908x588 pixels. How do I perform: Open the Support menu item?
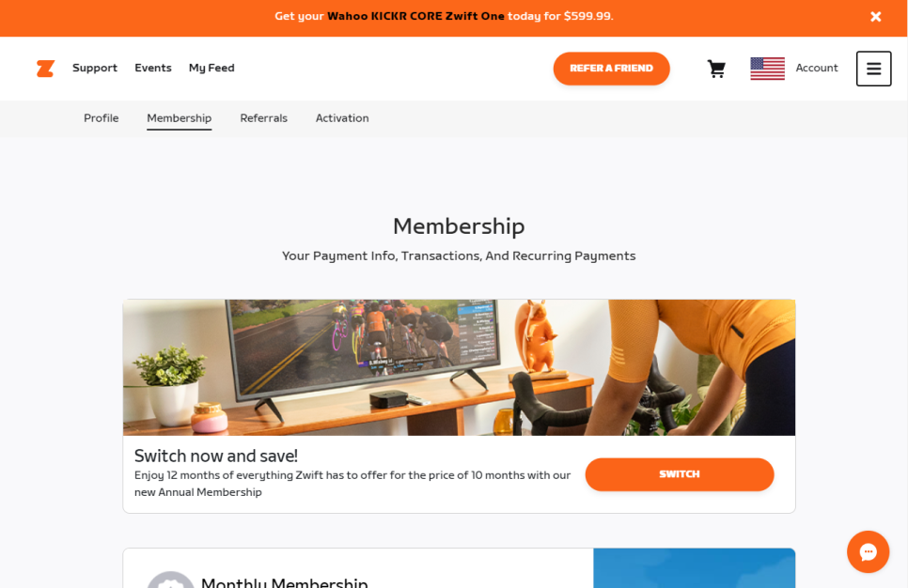[x=95, y=68]
